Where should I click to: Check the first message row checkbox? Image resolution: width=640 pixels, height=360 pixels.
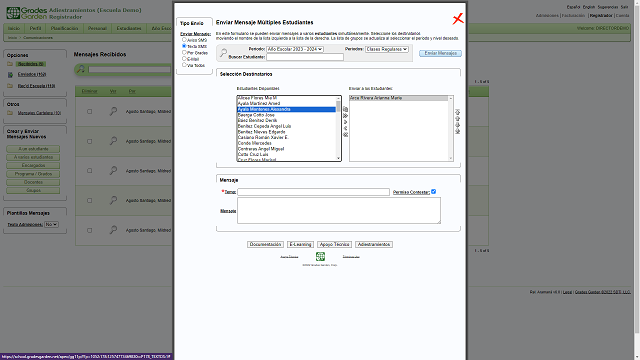[x=89, y=111]
